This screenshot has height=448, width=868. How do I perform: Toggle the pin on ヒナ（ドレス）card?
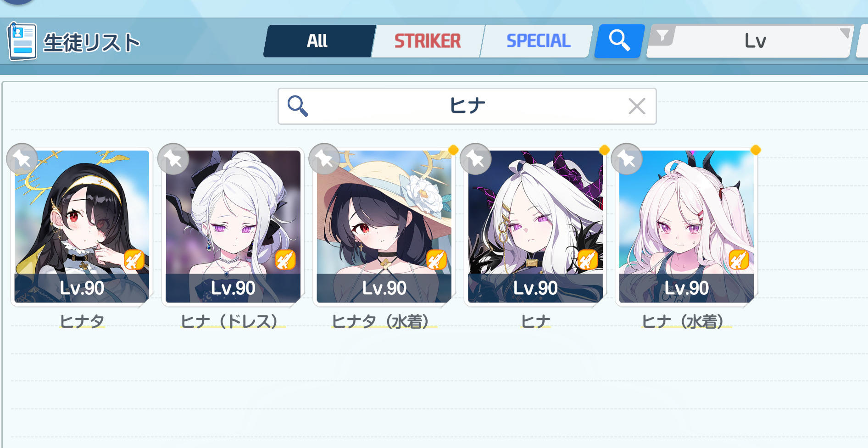pyautogui.click(x=173, y=159)
